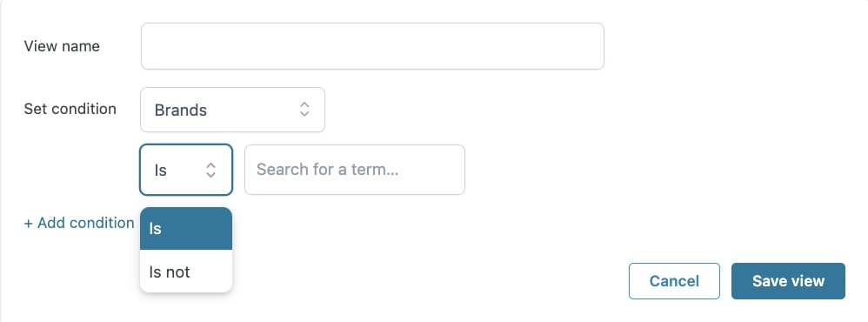Select the highlighted "Is" option

[x=186, y=228]
